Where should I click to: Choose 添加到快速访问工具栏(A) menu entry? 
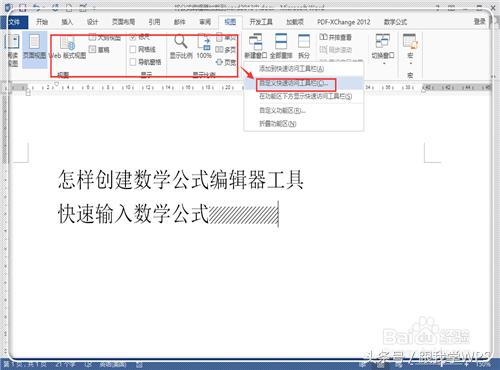tap(304, 69)
